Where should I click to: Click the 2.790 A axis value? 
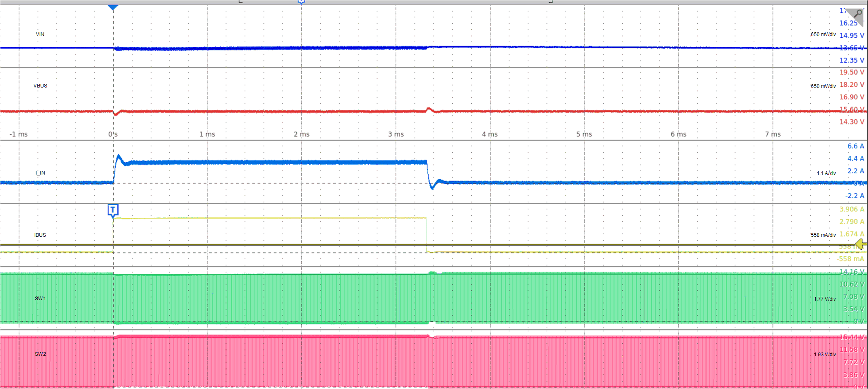pos(852,222)
